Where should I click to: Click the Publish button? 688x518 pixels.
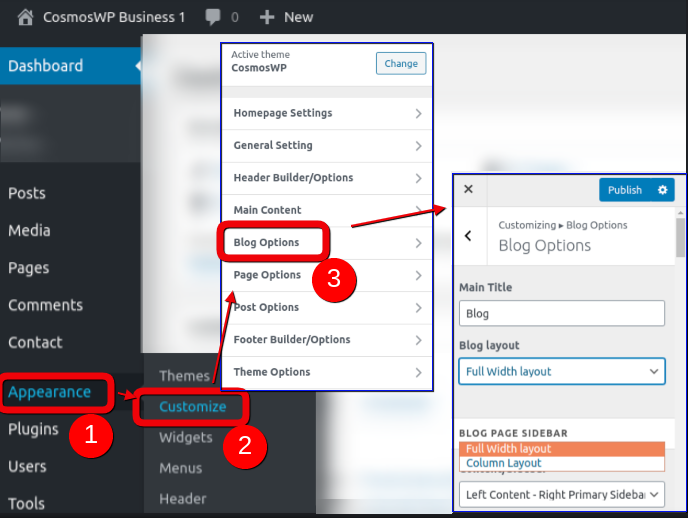625,189
